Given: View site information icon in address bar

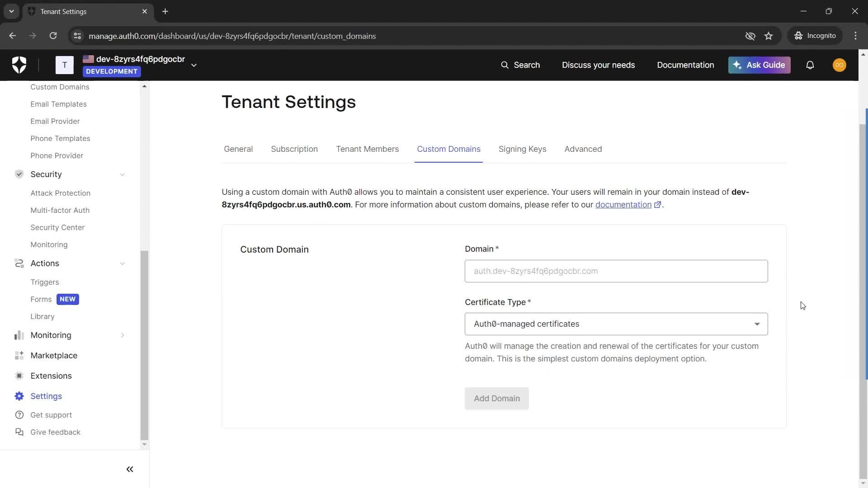Looking at the screenshot, I should pyautogui.click(x=77, y=36).
